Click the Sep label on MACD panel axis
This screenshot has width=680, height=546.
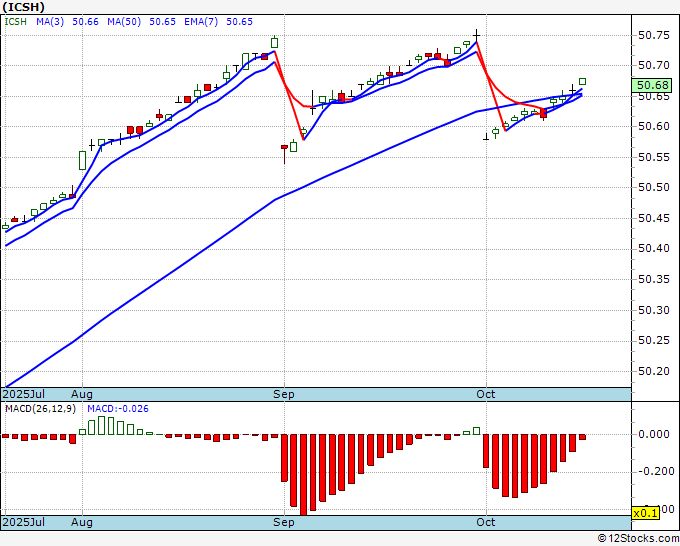[x=284, y=522]
